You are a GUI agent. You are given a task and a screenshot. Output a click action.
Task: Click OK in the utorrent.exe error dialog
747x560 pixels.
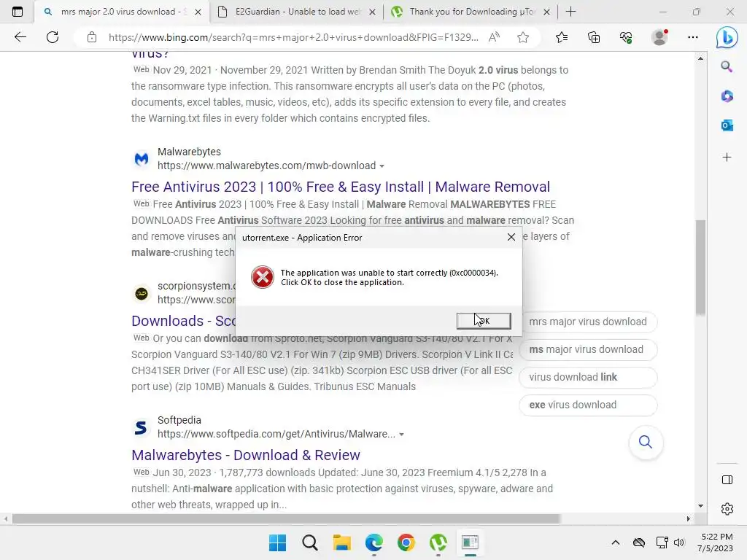(484, 321)
